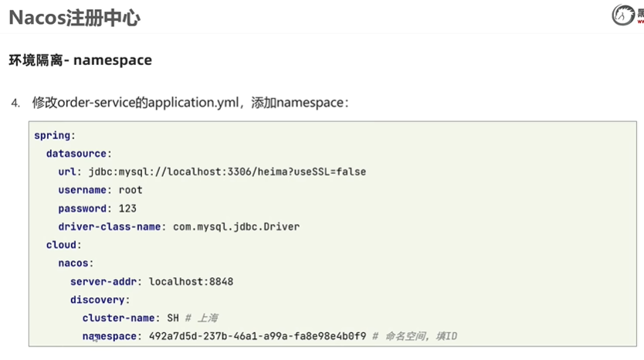Screen dimensions: 644x360
Task: Click the localhost:8848 server address value
Action: click(191, 282)
